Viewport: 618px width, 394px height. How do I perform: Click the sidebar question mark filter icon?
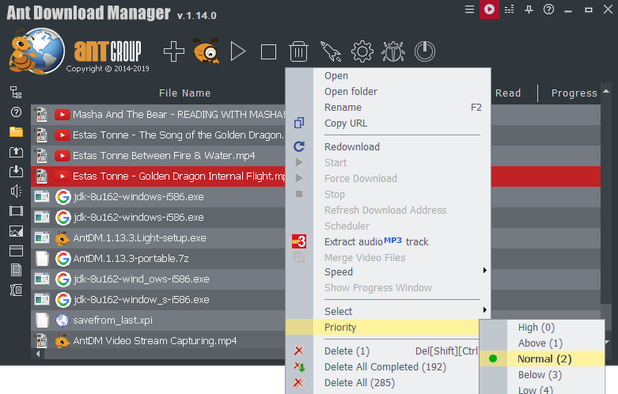(x=16, y=113)
